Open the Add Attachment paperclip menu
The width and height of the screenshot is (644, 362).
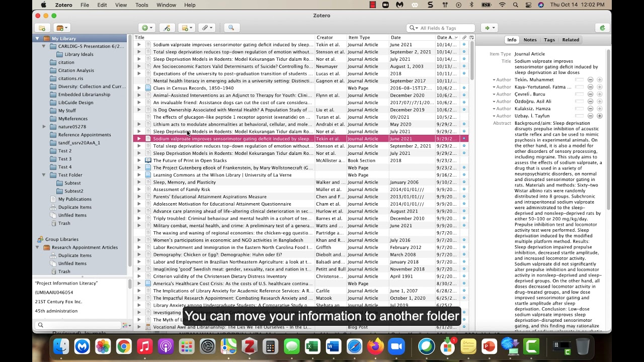(x=207, y=28)
